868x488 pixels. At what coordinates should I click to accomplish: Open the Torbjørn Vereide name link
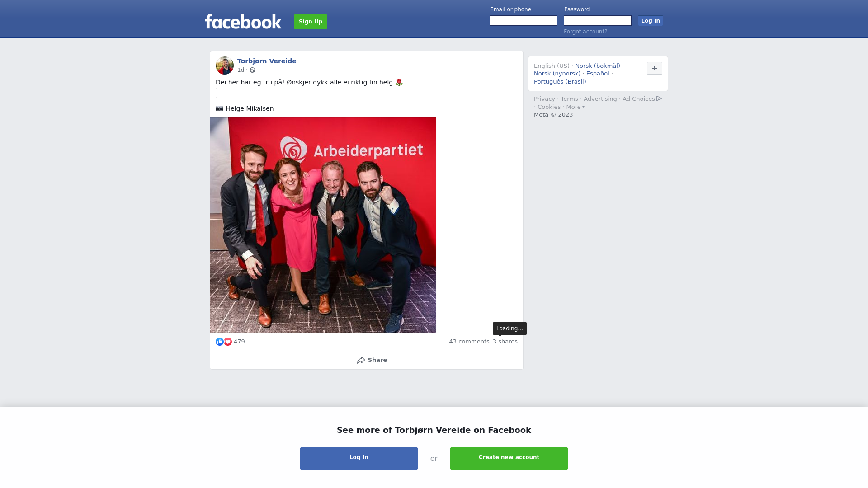pyautogui.click(x=267, y=61)
